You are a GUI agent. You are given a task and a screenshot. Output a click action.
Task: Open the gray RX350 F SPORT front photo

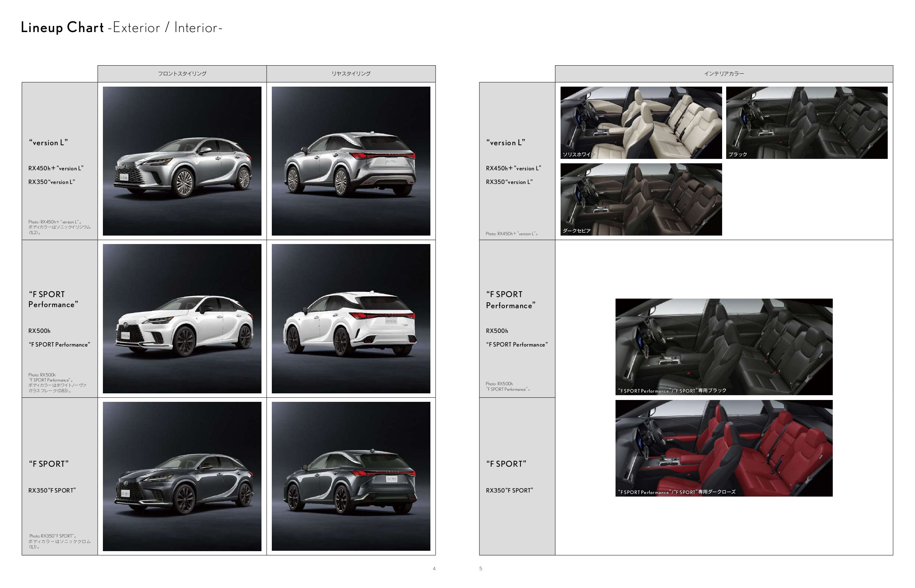coord(182,476)
